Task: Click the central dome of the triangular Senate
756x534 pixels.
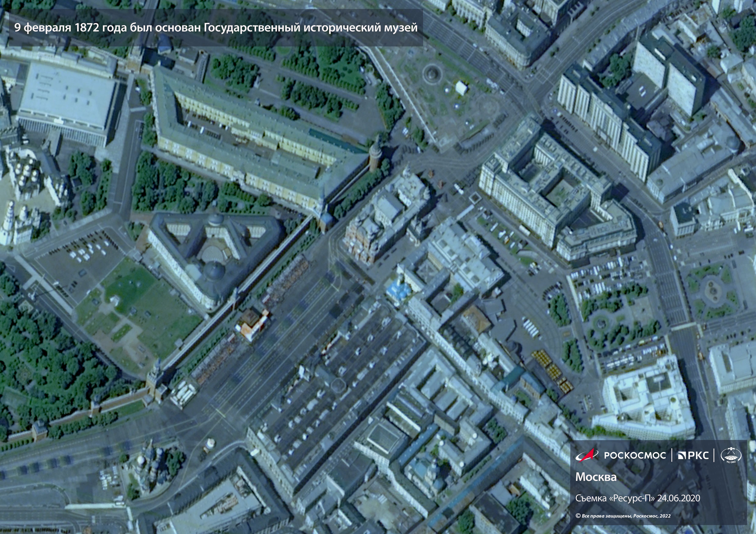Action: tap(215, 271)
